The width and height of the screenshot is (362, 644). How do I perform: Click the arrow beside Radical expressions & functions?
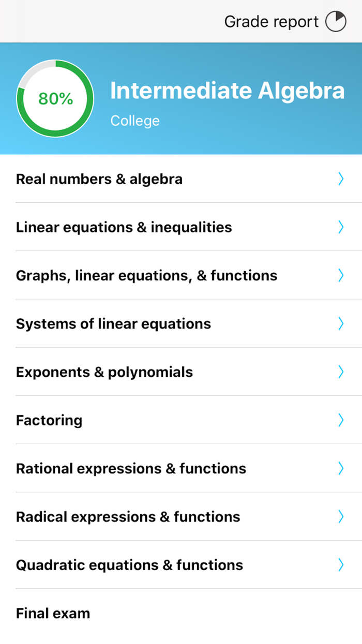point(341,517)
